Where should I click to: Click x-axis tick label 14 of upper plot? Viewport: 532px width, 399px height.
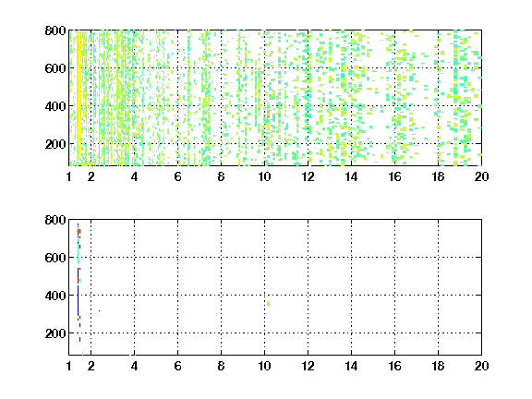(x=352, y=176)
